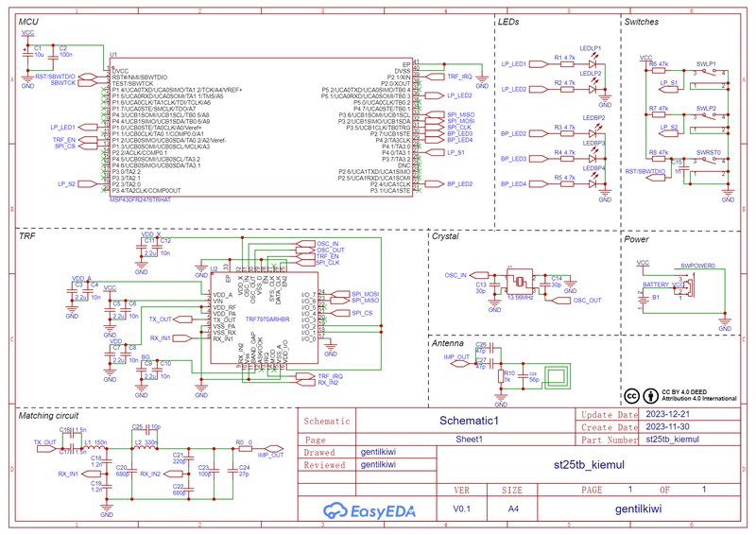Select the antenna coil symbol

click(557, 377)
